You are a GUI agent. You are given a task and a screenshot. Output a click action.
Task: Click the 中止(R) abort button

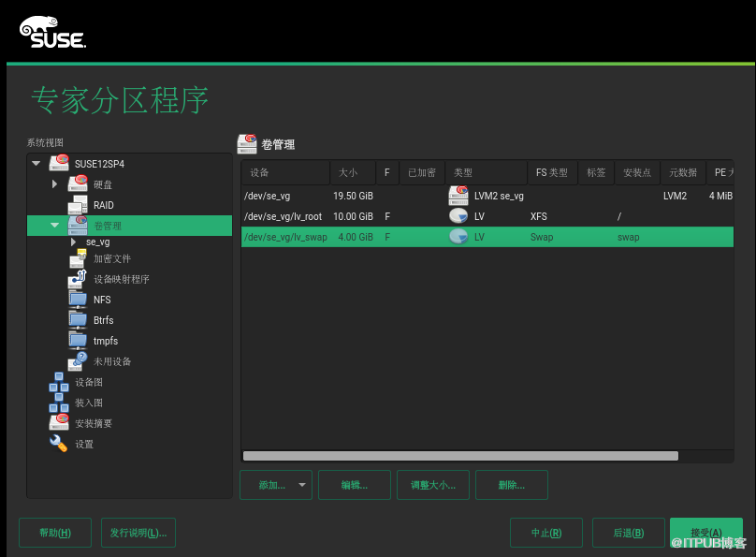(x=545, y=533)
